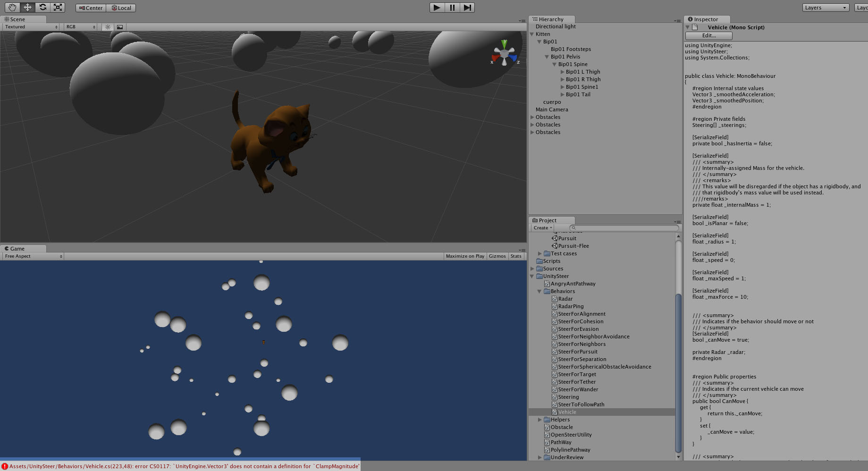Select the Scale tool
868x471 pixels.
[x=58, y=7]
